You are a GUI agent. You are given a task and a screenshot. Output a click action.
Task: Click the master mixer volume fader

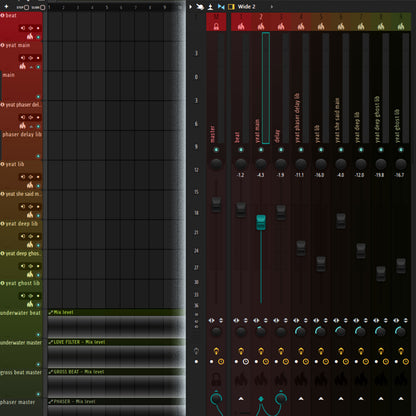click(216, 205)
